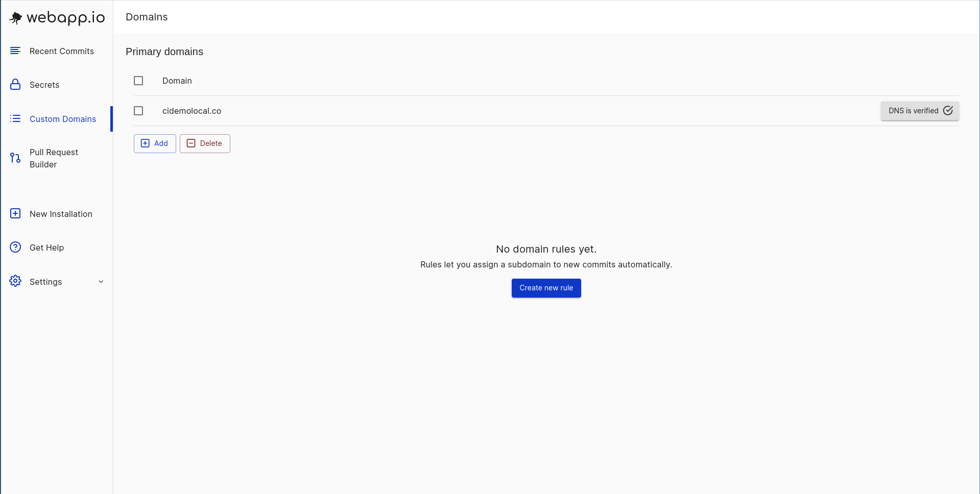Click the Pull Request Builder branch icon
980x494 pixels.
(15, 158)
